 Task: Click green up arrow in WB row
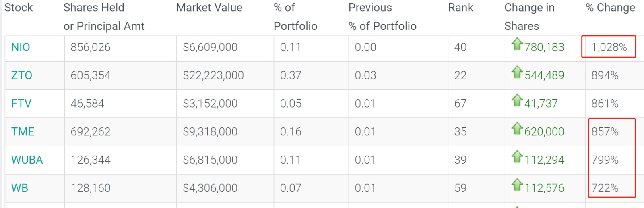517,185
